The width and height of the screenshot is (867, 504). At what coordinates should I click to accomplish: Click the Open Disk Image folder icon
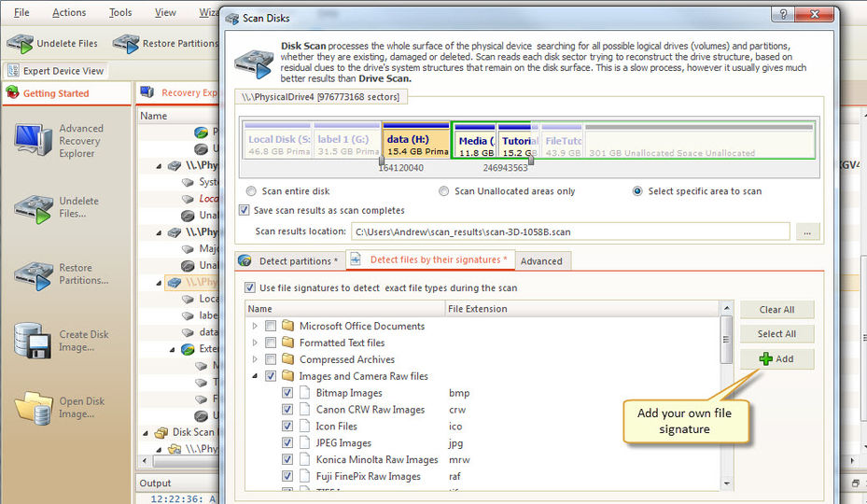click(x=34, y=408)
